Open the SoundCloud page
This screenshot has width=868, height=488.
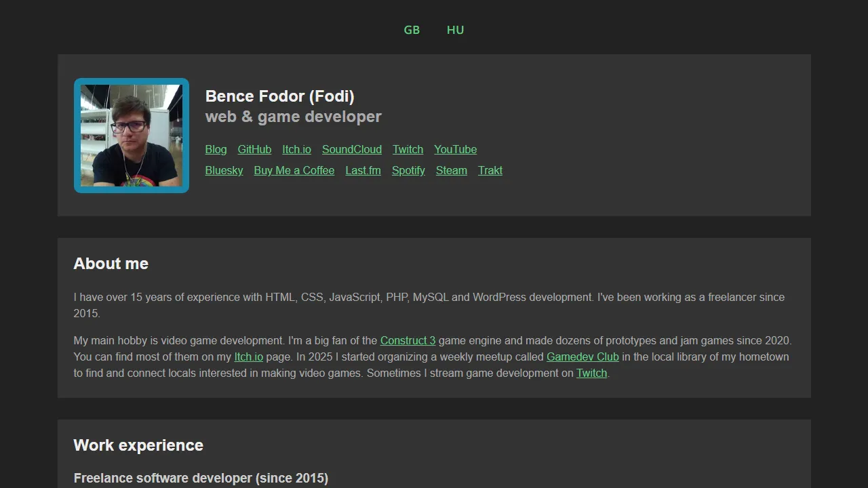(351, 149)
